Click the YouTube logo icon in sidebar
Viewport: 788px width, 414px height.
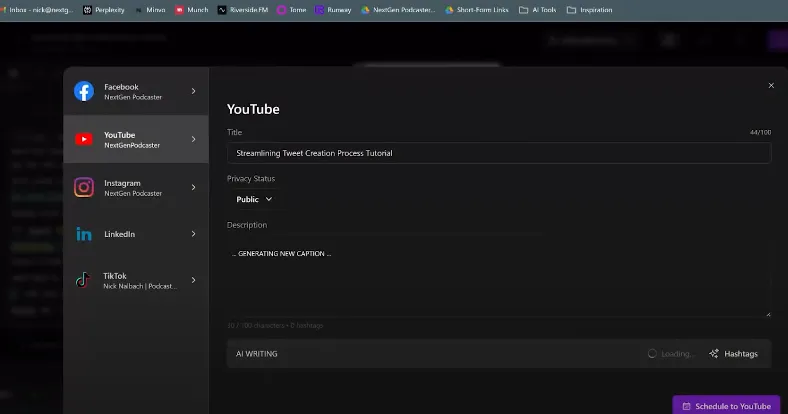pyautogui.click(x=84, y=139)
